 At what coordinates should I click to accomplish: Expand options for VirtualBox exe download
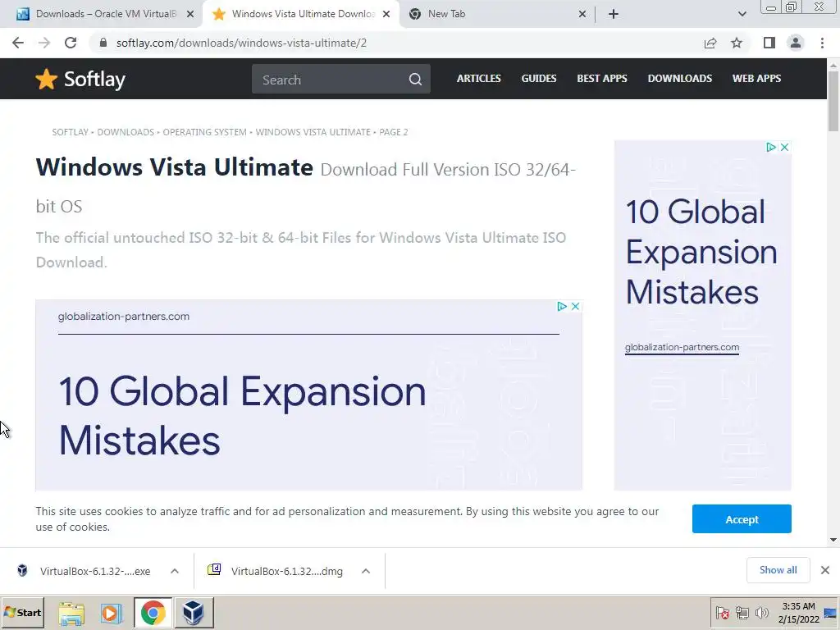[x=175, y=571]
